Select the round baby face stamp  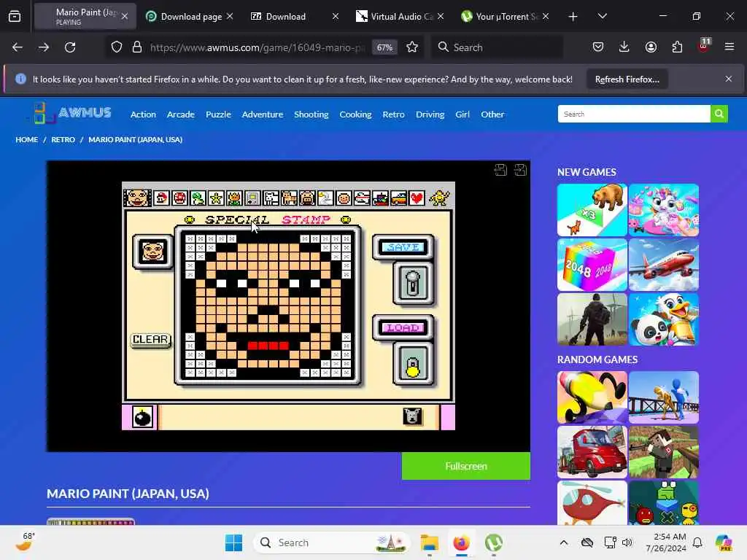(x=344, y=198)
